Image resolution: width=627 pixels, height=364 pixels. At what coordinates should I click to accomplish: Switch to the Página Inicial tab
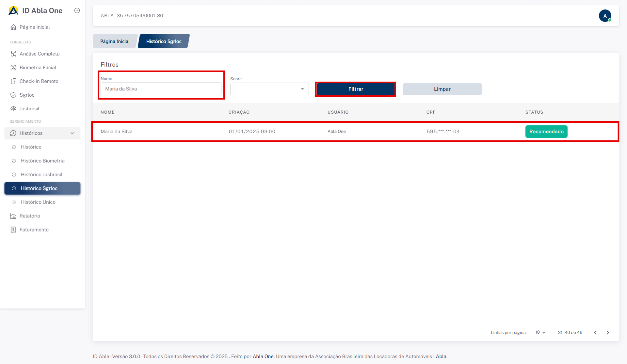[x=115, y=41]
